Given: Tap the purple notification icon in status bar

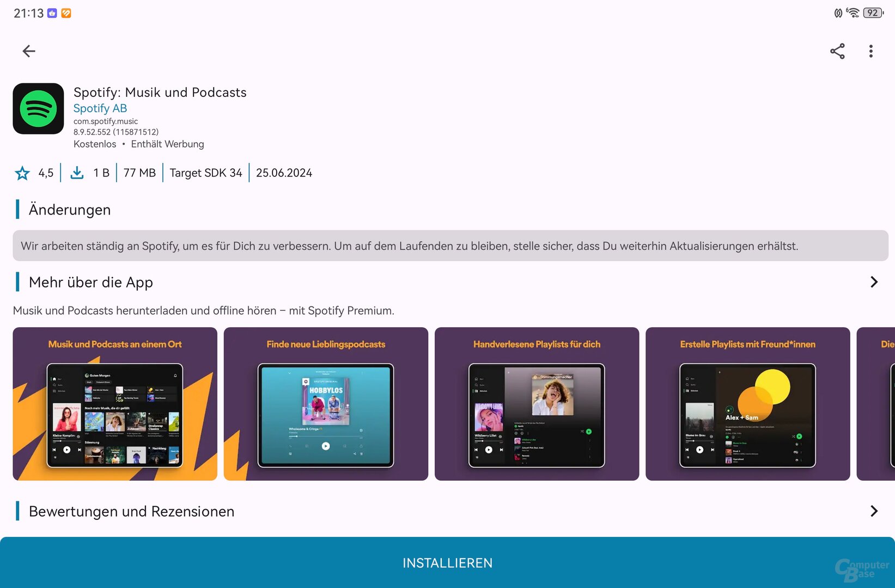Looking at the screenshot, I should tap(52, 13).
